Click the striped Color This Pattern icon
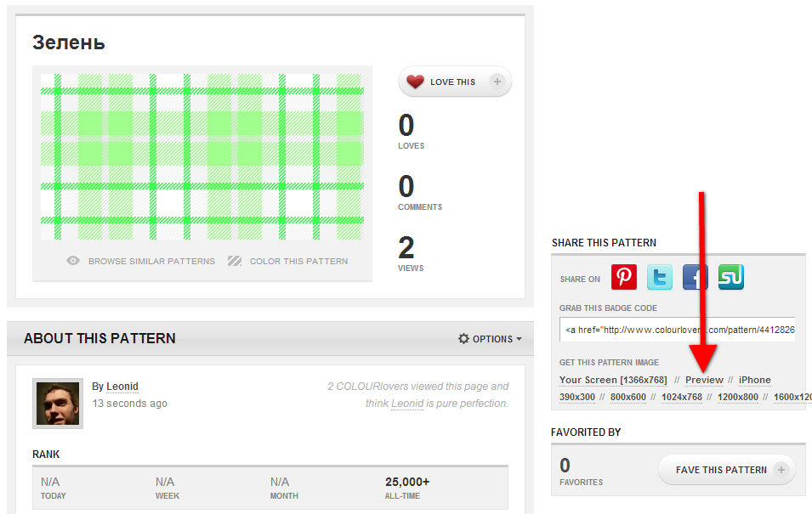This screenshot has height=514, width=812. [235, 261]
